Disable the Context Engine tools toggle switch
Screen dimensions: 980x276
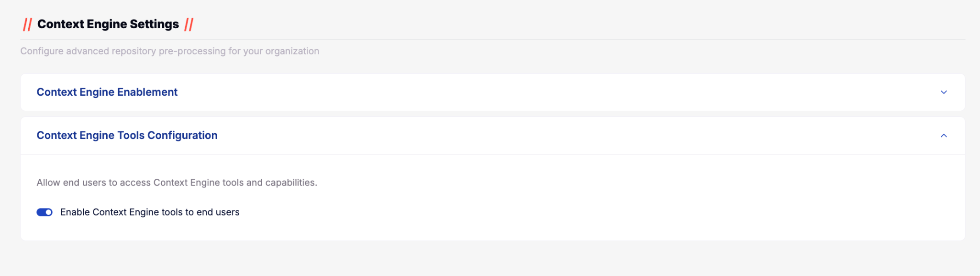[45, 212]
